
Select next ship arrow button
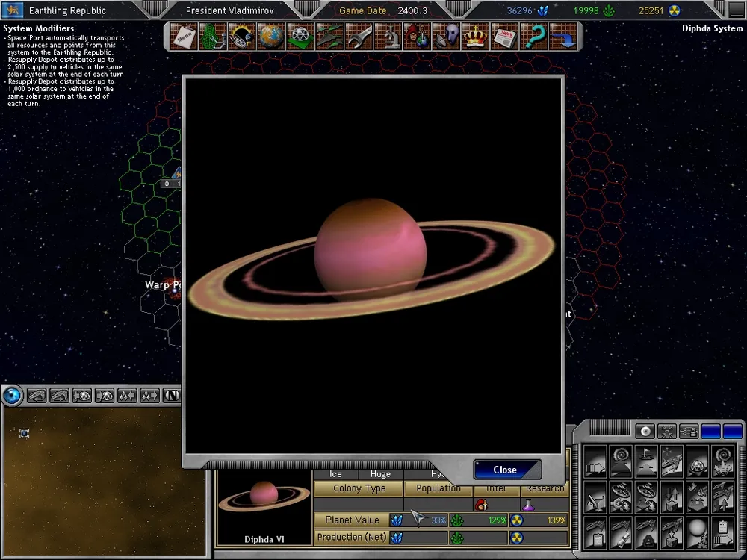(x=58, y=395)
